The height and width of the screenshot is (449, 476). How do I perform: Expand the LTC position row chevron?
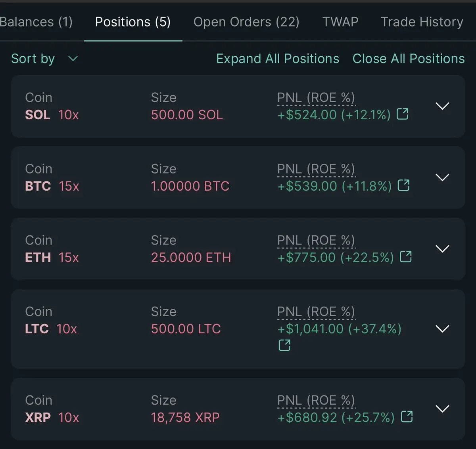coord(442,329)
